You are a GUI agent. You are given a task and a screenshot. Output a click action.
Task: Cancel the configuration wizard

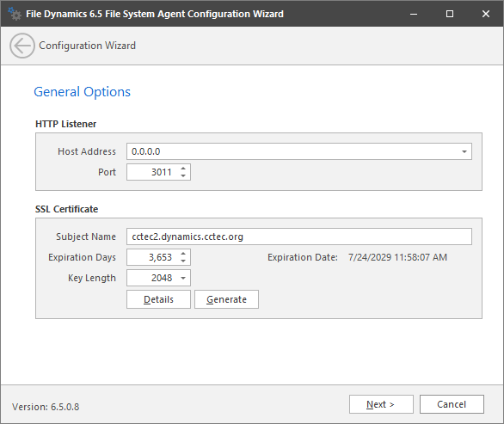coord(452,404)
